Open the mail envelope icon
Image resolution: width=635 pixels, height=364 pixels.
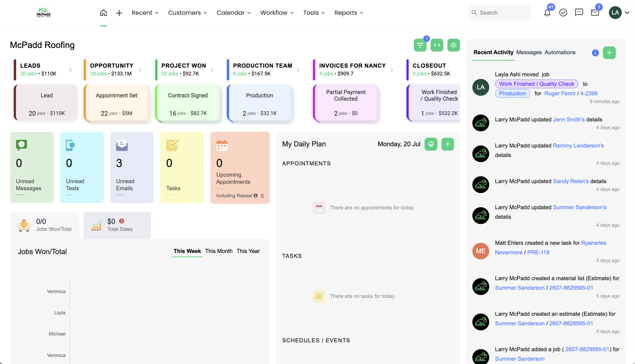point(595,13)
